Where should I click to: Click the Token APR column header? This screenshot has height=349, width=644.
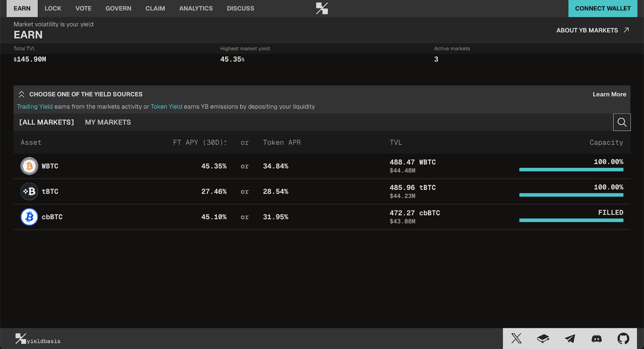[x=282, y=142]
